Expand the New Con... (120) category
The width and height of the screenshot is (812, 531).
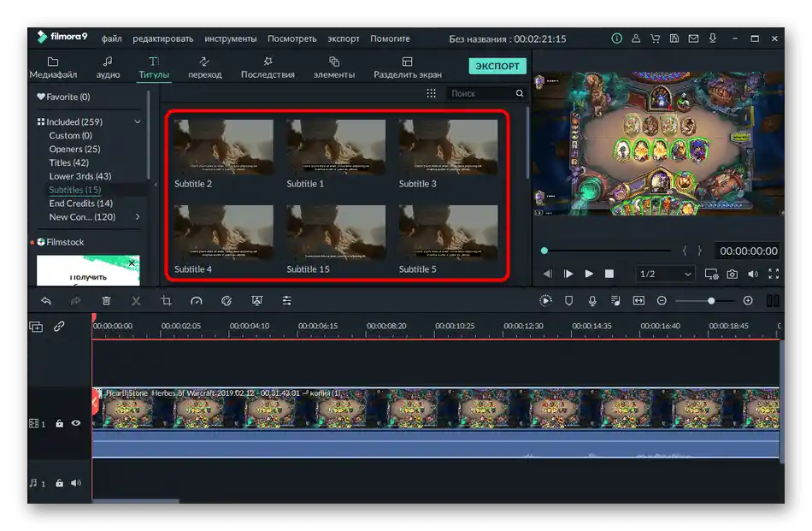[x=137, y=217]
